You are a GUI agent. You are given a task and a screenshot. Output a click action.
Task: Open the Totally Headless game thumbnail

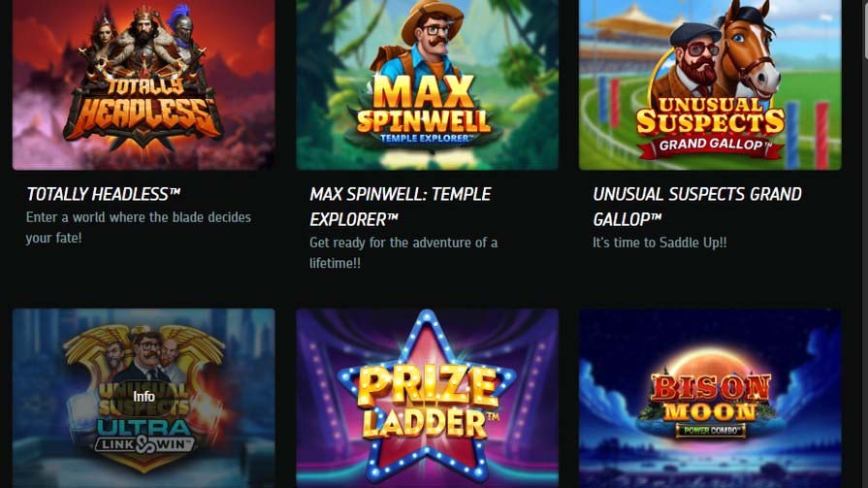(x=144, y=84)
